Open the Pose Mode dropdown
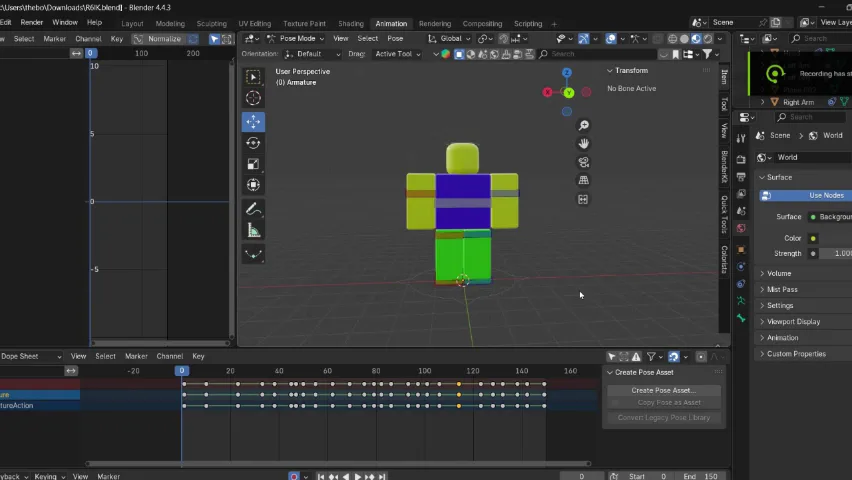This screenshot has height=480, width=852. (x=295, y=39)
